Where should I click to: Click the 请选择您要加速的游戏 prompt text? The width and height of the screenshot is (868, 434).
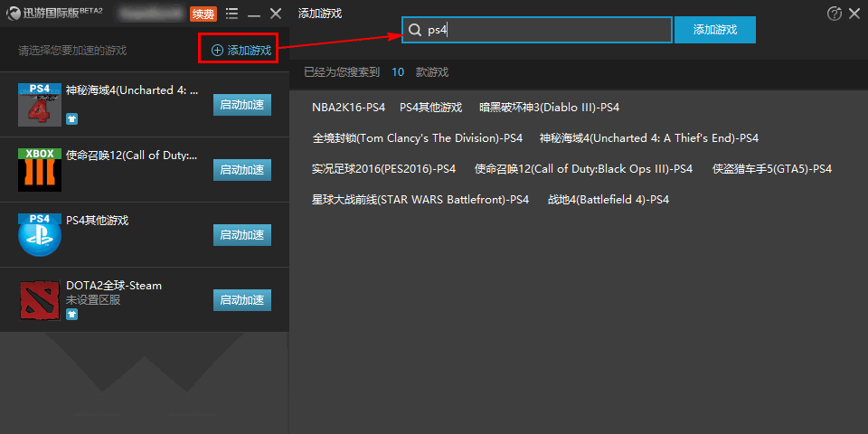click(x=72, y=51)
